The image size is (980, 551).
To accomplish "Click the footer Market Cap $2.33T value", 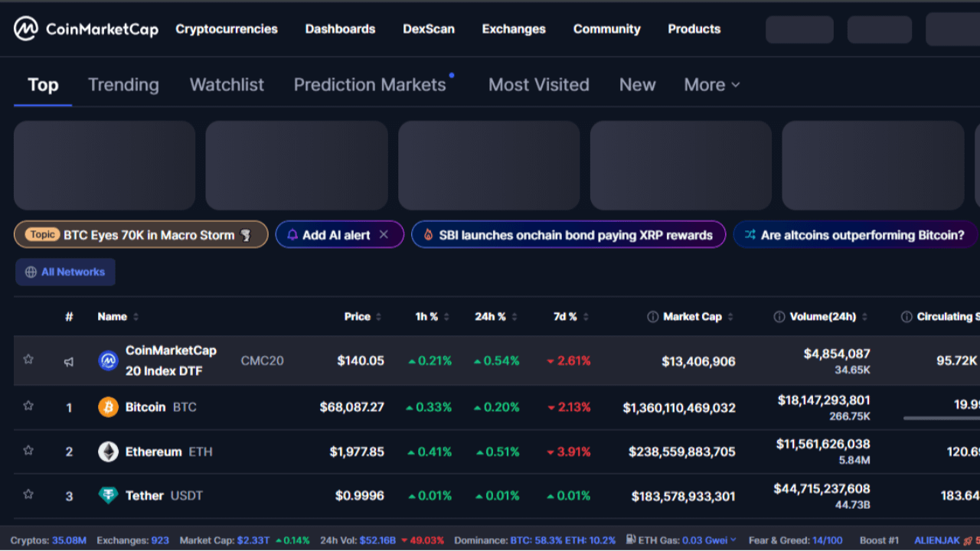I will click(253, 540).
